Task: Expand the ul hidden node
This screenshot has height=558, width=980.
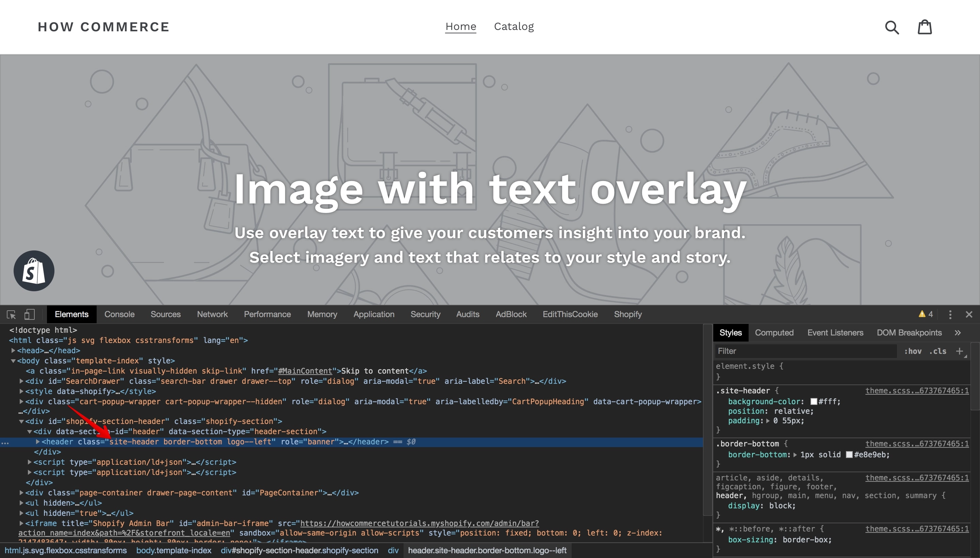Action: tap(21, 503)
